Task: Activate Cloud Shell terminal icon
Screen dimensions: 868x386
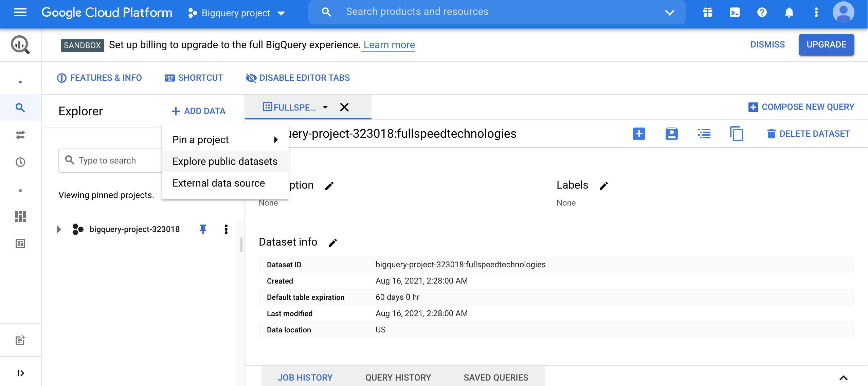Action: point(735,13)
